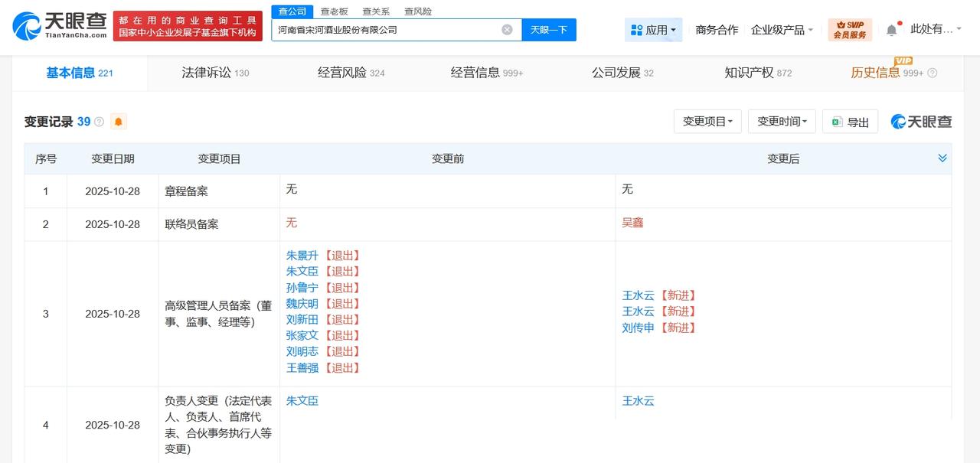Clear the search box using the X icon

(x=506, y=28)
